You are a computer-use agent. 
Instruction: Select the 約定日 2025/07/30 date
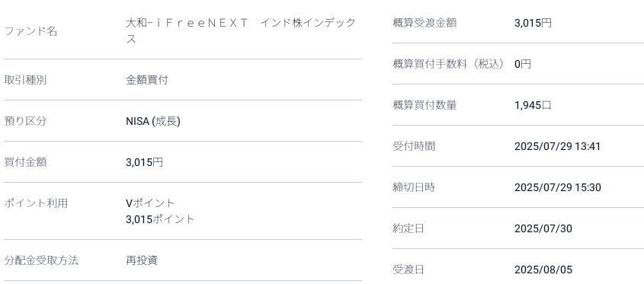coord(543,228)
